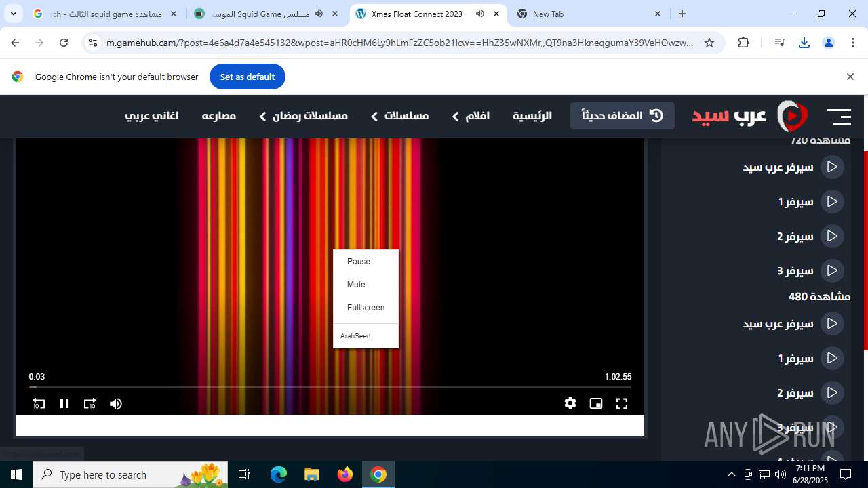Open the player settings gear
The width and height of the screenshot is (868, 488).
pos(570,403)
